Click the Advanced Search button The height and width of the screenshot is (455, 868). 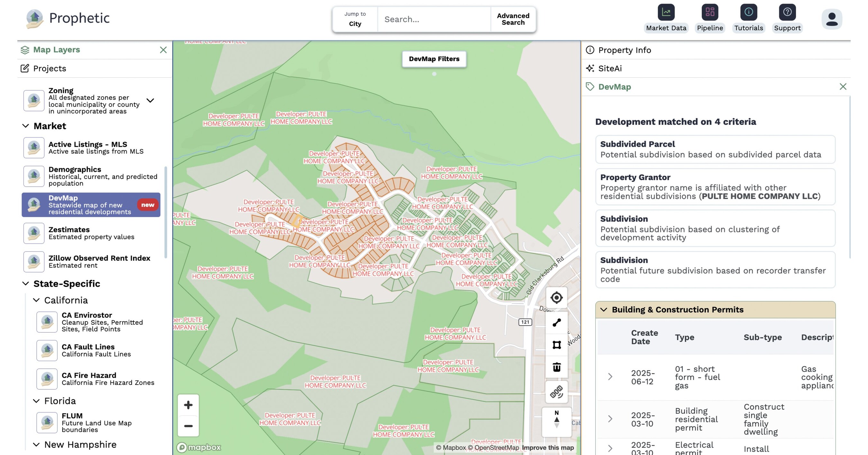point(512,19)
